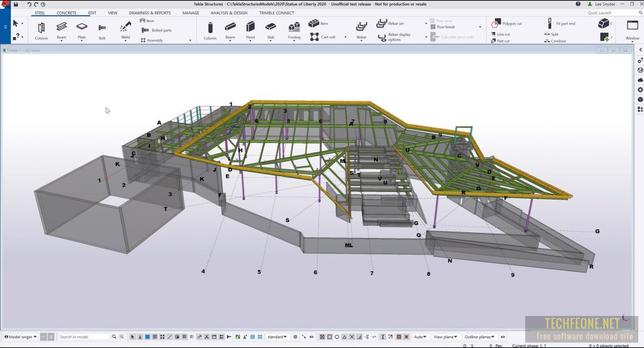Toggle the triangle snap switch

tap(344, 337)
